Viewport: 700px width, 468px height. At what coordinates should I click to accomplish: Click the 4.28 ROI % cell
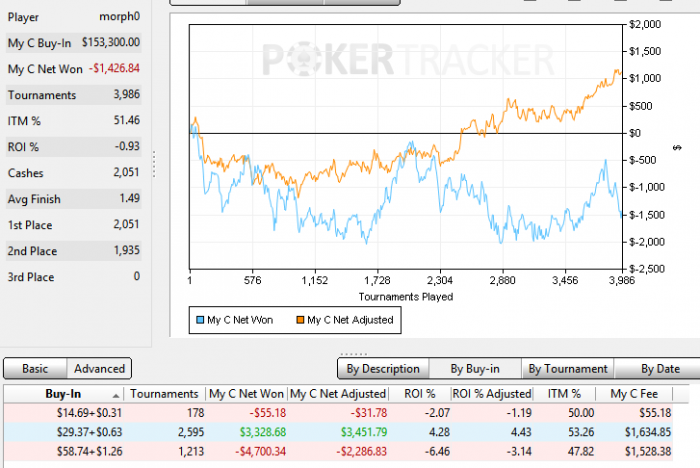438,432
